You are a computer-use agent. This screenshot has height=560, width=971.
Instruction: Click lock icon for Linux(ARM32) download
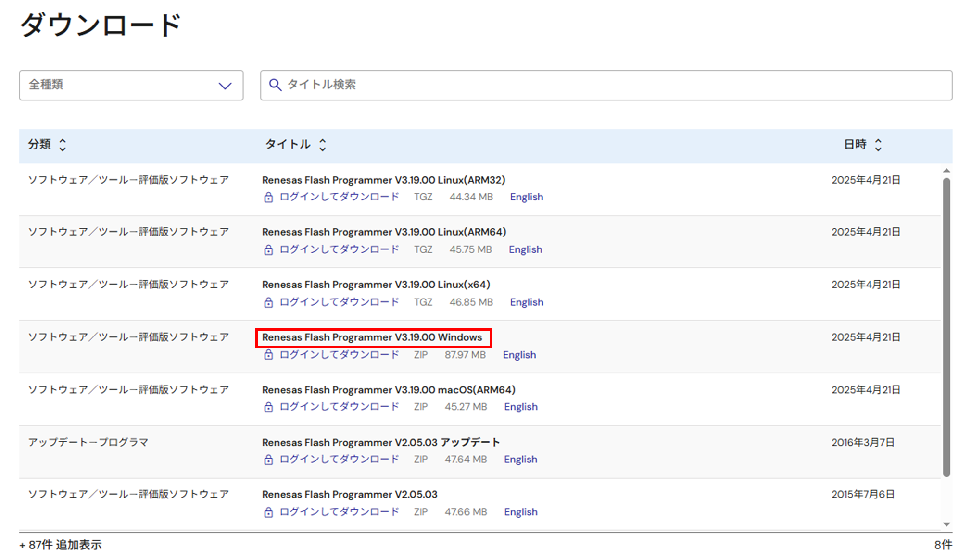tap(268, 198)
